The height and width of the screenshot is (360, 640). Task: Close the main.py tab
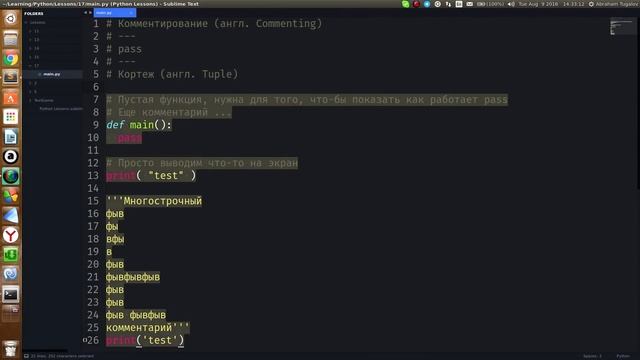coord(131,13)
